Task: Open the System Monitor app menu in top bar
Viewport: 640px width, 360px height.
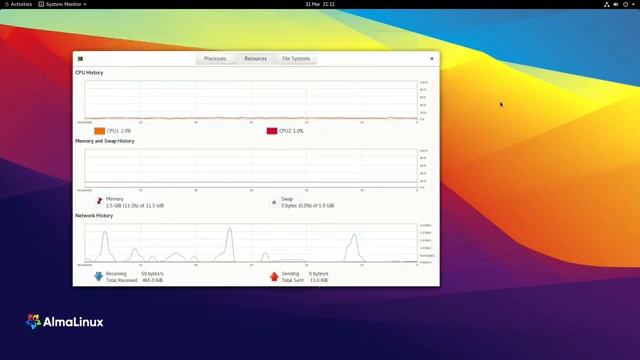Action: click(x=62, y=4)
